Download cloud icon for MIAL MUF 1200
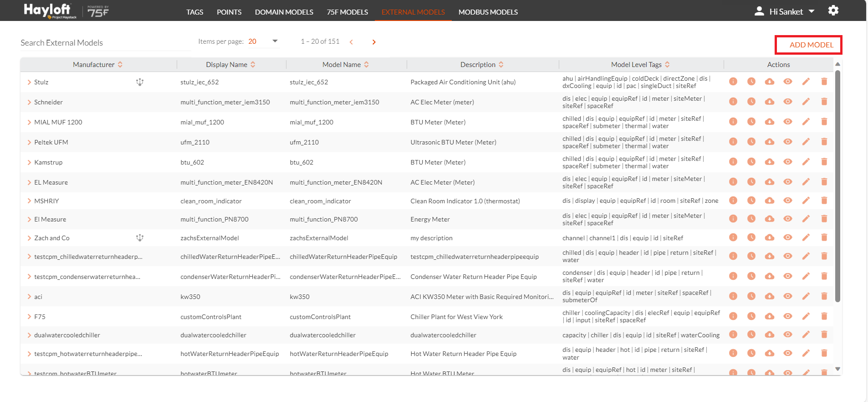The height and width of the screenshot is (402, 868). click(770, 122)
